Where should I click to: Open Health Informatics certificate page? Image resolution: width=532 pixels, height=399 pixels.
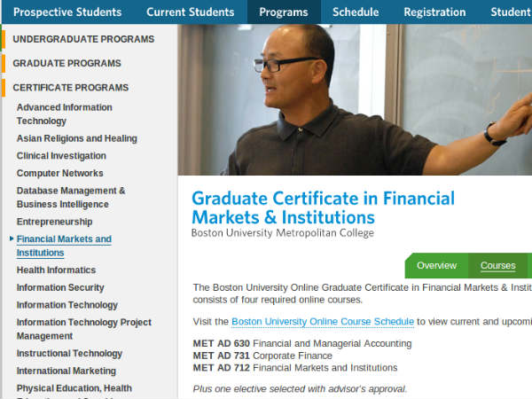pos(56,270)
